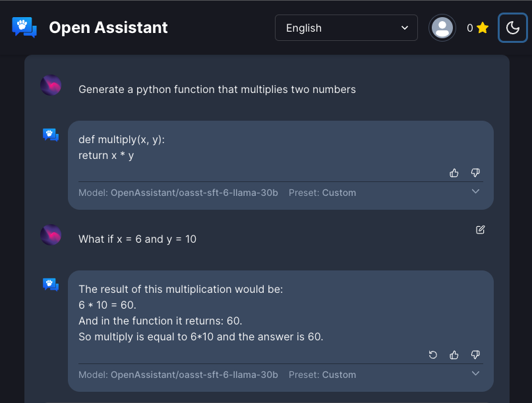Image resolution: width=532 pixels, height=403 pixels.
Task: Open the English language dropdown
Action: (x=346, y=28)
